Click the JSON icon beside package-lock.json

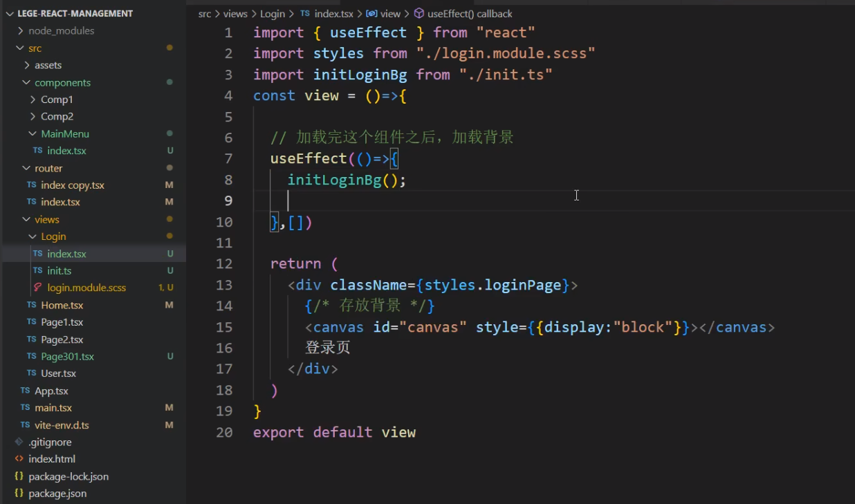point(19,476)
